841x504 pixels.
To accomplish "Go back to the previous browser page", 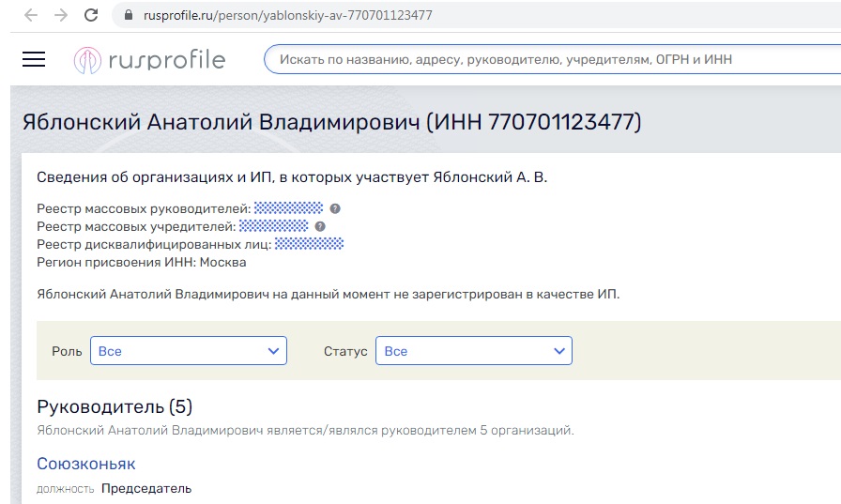I will coord(30,16).
